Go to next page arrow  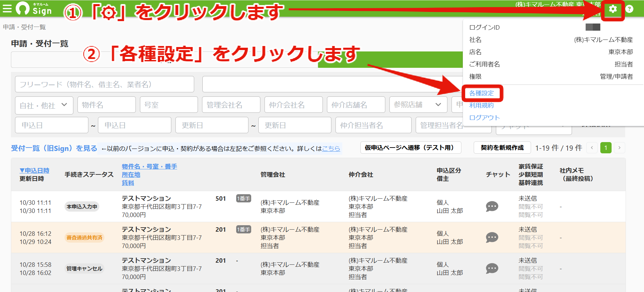[619, 148]
